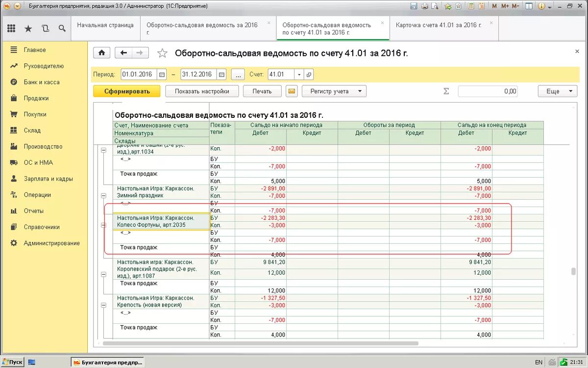Click the M+ memory add button

click(x=506, y=6)
